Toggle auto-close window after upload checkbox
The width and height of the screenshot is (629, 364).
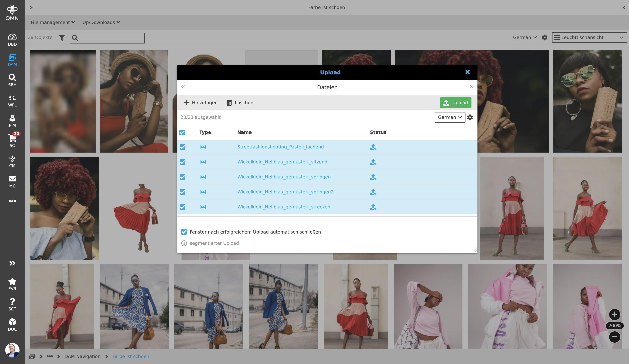click(x=184, y=232)
